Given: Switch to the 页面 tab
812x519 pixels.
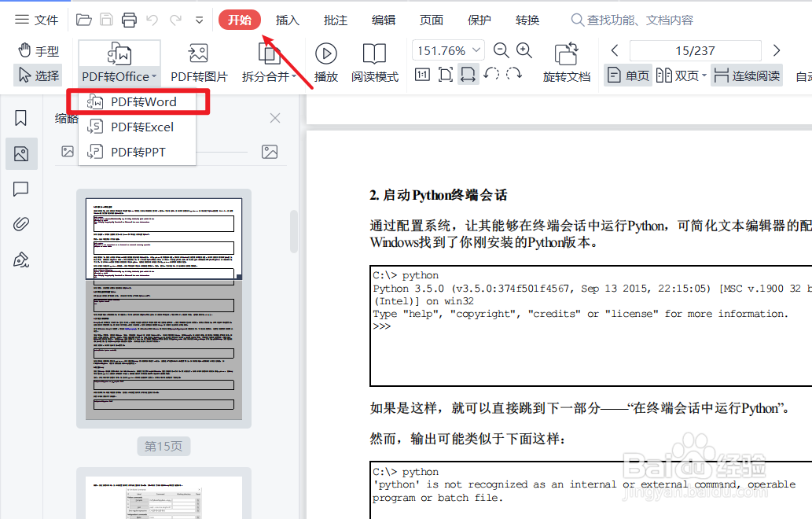Looking at the screenshot, I should 432,20.
